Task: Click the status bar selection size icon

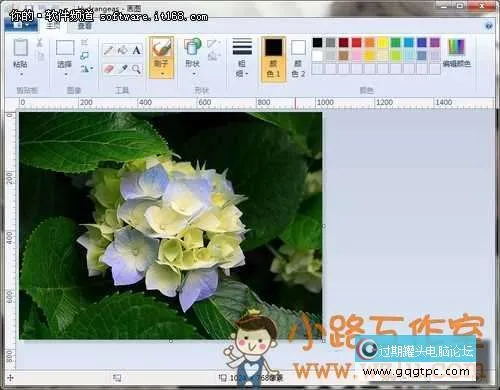Action: pos(116,378)
